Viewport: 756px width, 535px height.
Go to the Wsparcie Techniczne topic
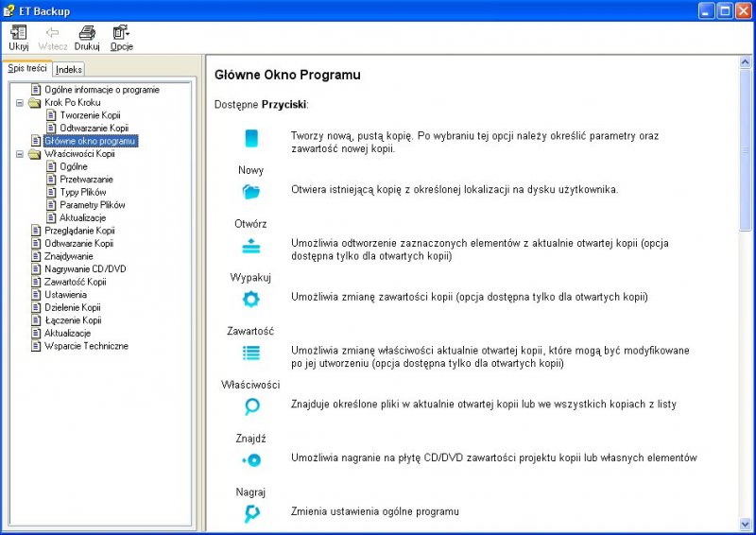click(x=86, y=346)
